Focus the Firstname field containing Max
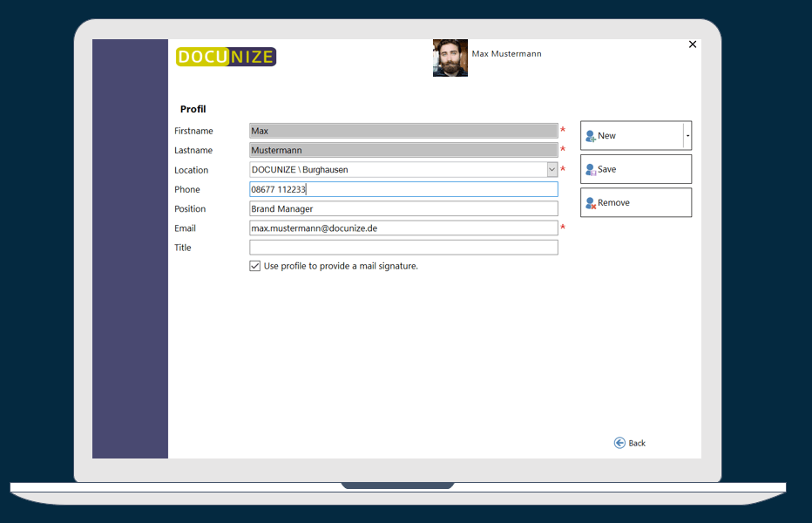Viewport: 812px width, 523px height. click(x=403, y=131)
